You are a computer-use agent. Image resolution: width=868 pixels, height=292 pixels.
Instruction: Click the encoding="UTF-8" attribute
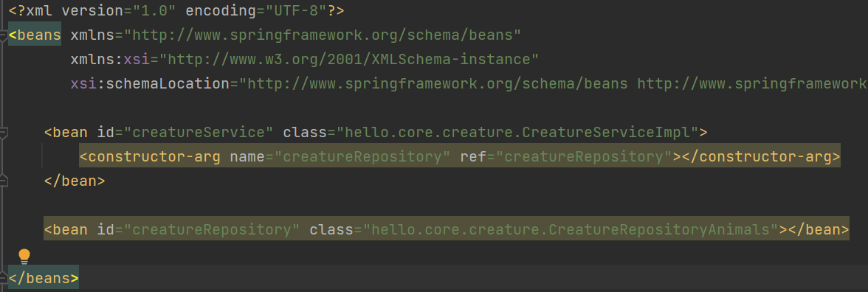(257, 10)
